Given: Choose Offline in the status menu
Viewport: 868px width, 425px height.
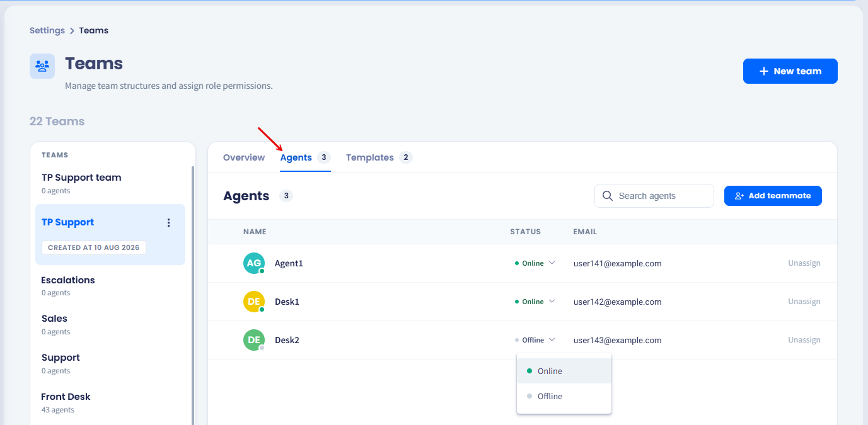Looking at the screenshot, I should 564,396.
